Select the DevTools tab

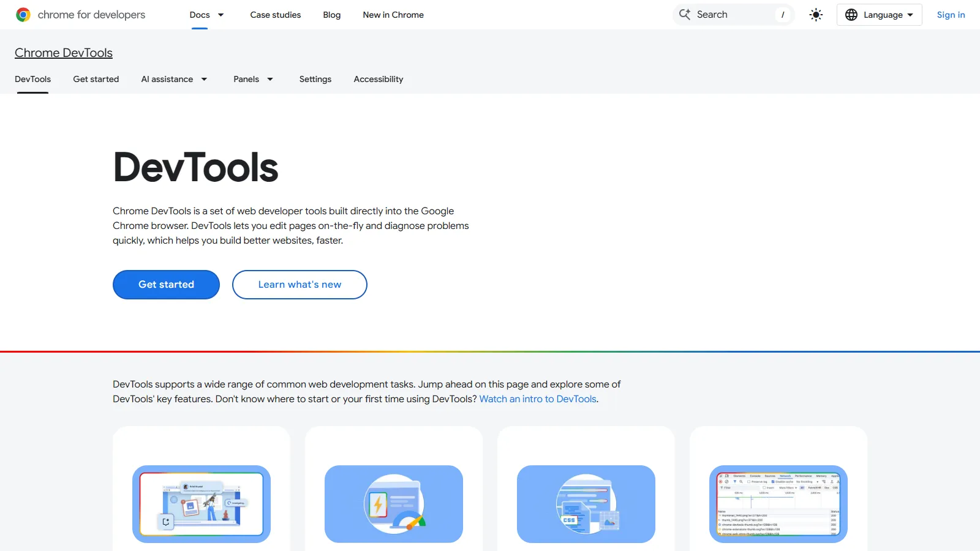(x=32, y=79)
